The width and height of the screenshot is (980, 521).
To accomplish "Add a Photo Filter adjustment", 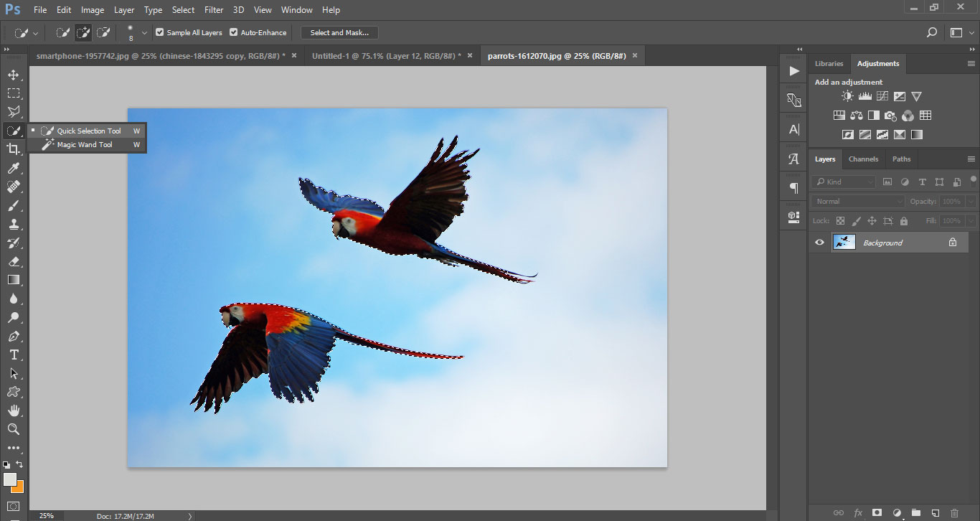I will (890, 116).
